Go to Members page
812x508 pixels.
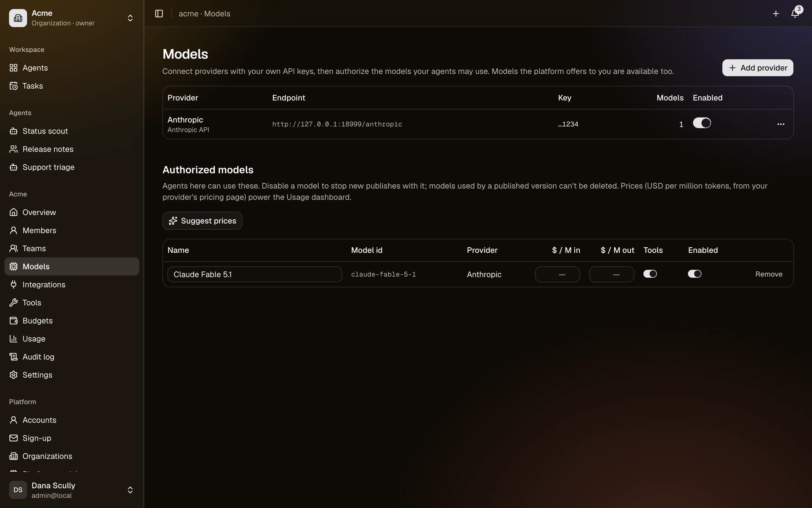pyautogui.click(x=72, y=231)
